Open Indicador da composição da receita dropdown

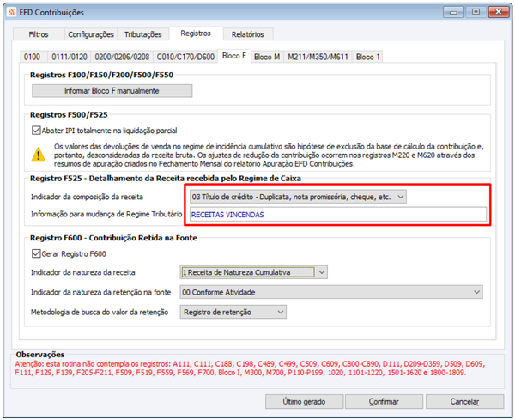point(298,197)
